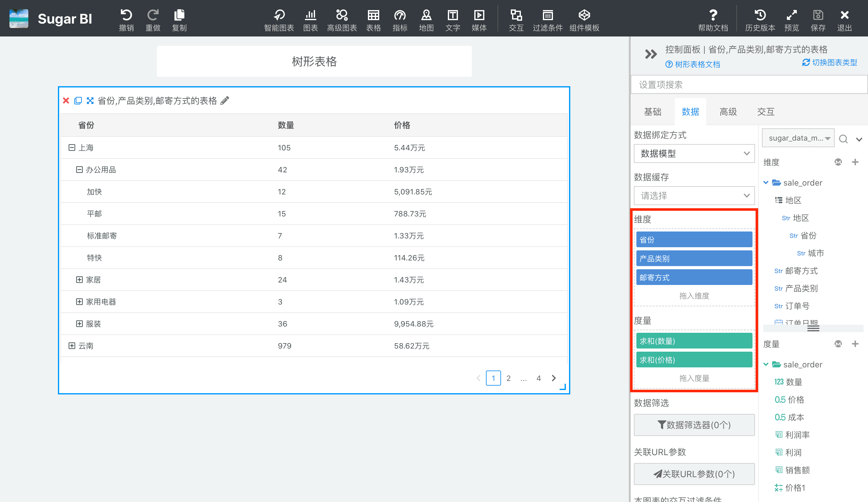
Task: Click the next page arrow
Action: (554, 378)
